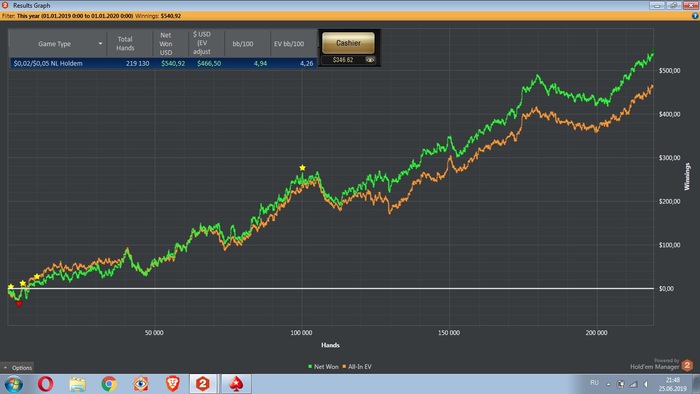Click the $466,50 EV adjusted cell
700x394 pixels.
point(209,63)
